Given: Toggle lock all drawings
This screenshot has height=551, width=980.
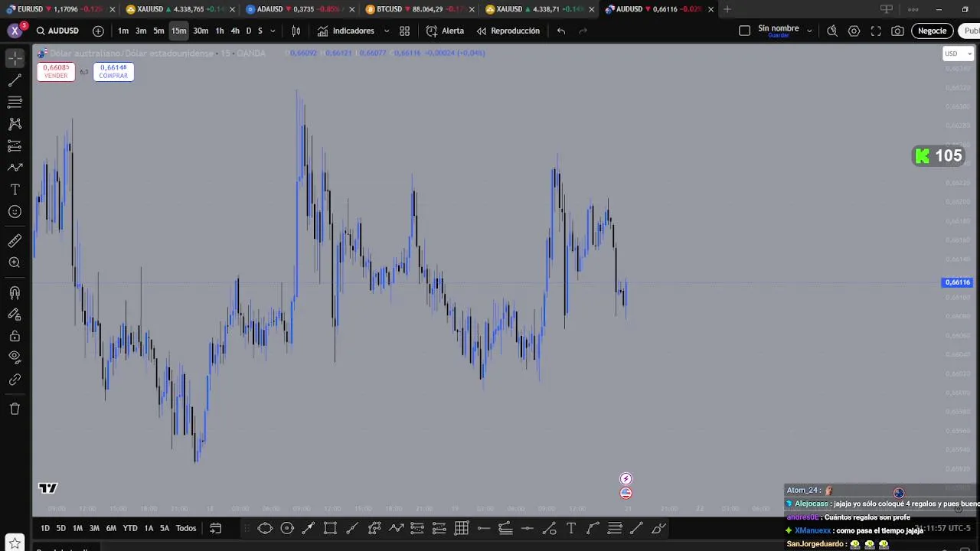Looking at the screenshot, I should 15,336.
